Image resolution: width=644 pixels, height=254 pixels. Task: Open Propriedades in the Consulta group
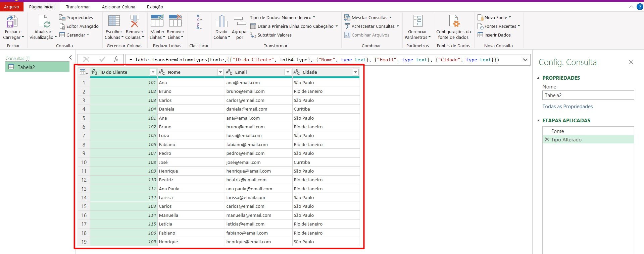coord(76,17)
